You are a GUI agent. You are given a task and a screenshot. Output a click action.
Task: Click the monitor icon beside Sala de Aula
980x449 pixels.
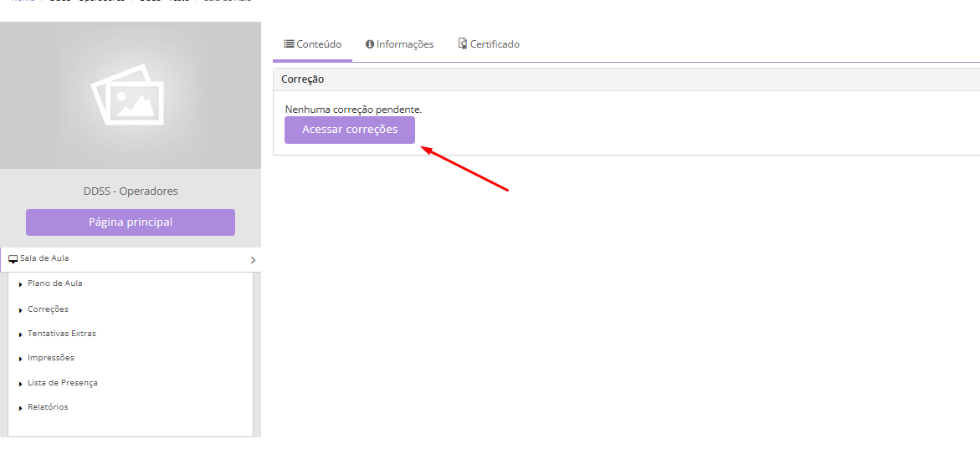[13, 259]
